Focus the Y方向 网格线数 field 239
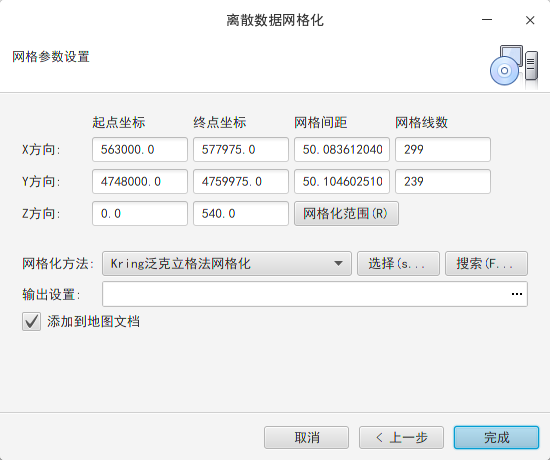Screen dimensions: 550x460 (443, 181)
